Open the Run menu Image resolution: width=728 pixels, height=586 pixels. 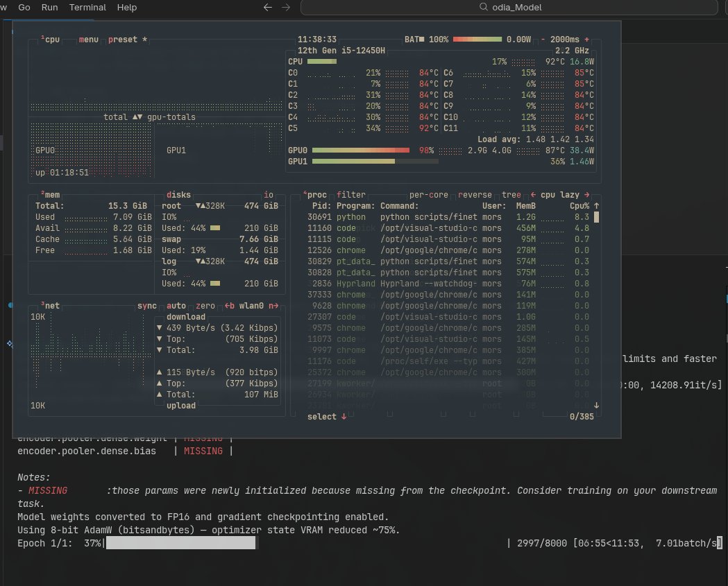pyautogui.click(x=50, y=8)
